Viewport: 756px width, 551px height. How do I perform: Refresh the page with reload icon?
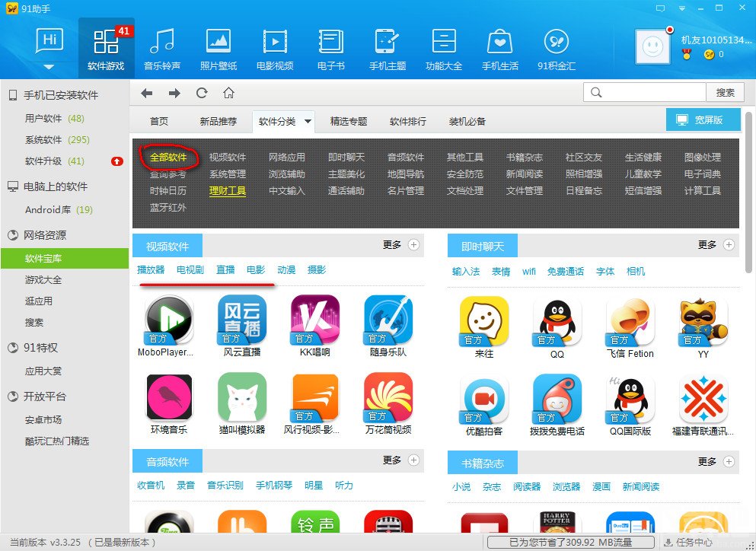coord(202,93)
